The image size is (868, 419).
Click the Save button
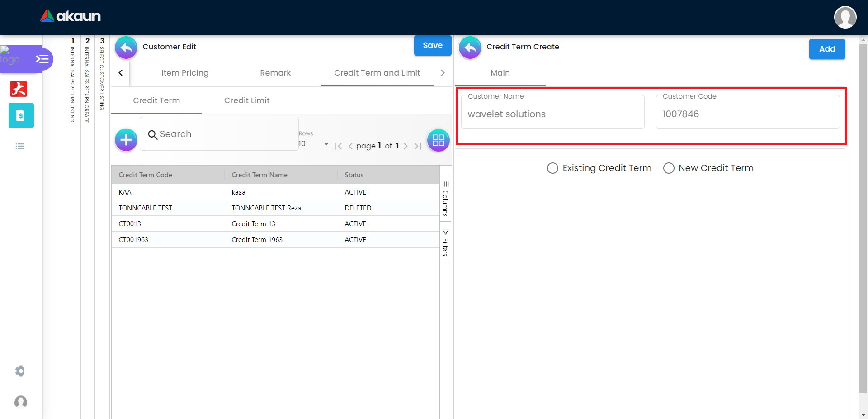pos(432,46)
